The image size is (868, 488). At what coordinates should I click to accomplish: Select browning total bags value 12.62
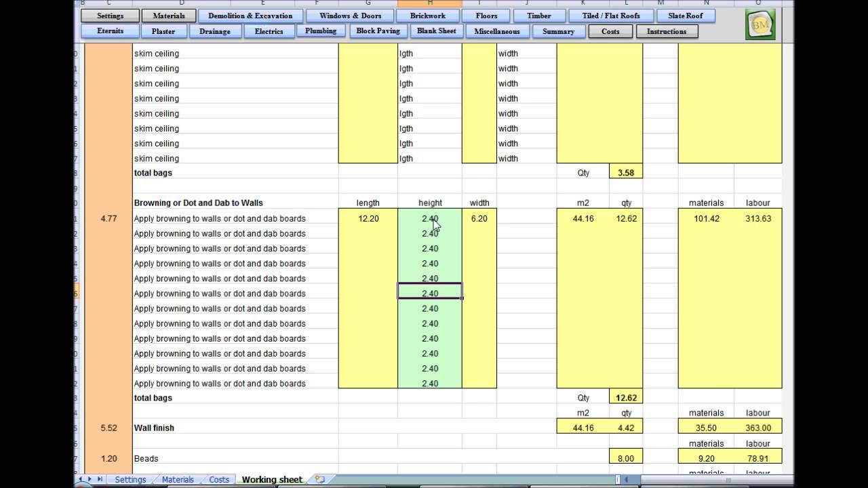click(626, 398)
